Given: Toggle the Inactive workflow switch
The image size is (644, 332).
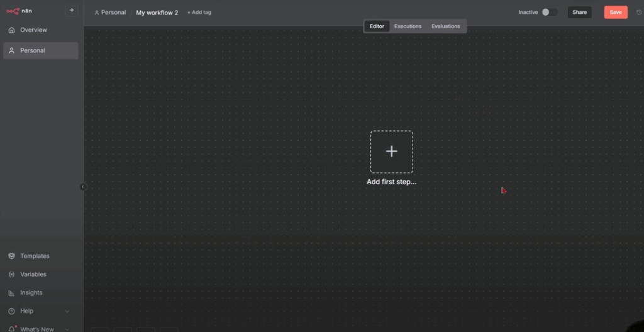Looking at the screenshot, I should 550,13.
